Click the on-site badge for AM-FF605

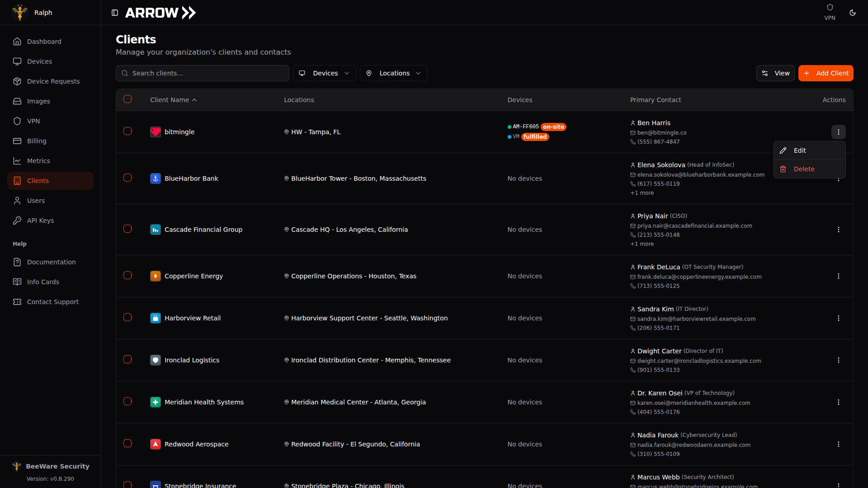pos(554,127)
